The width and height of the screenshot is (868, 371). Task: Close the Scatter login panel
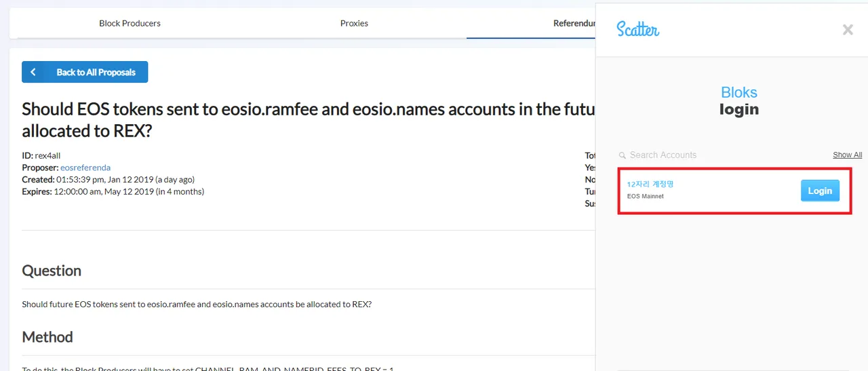848,29
